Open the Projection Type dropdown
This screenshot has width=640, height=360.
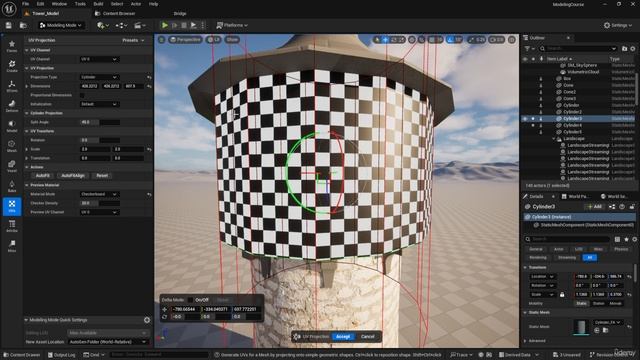click(x=99, y=77)
